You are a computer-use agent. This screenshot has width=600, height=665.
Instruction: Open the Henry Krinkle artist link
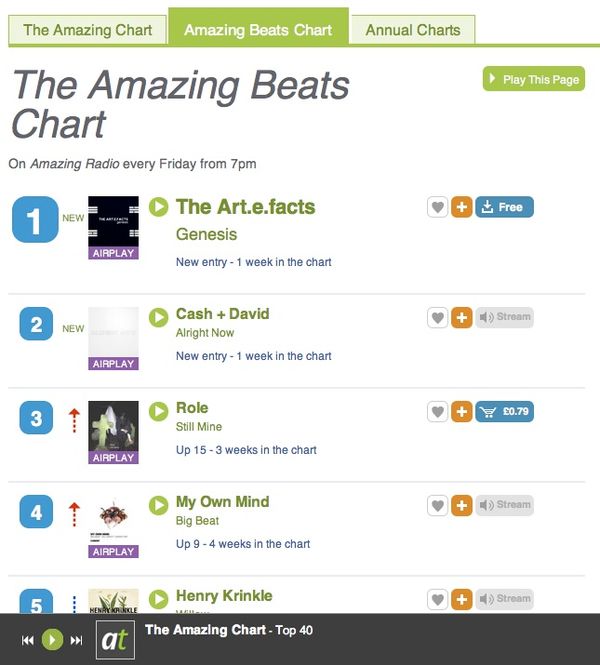tap(224, 595)
